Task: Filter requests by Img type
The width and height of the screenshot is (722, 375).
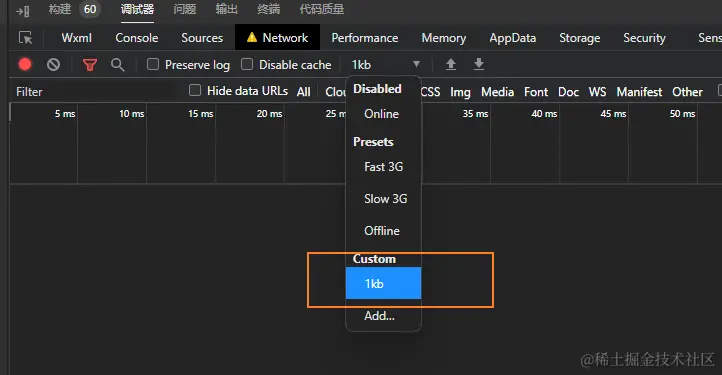Action: [x=460, y=92]
